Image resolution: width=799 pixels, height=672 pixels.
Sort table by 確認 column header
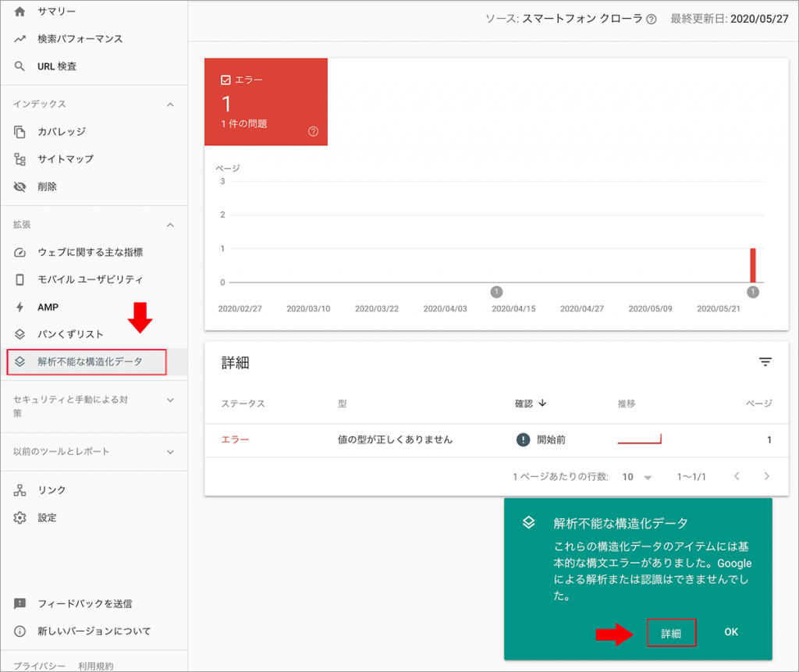(x=530, y=404)
